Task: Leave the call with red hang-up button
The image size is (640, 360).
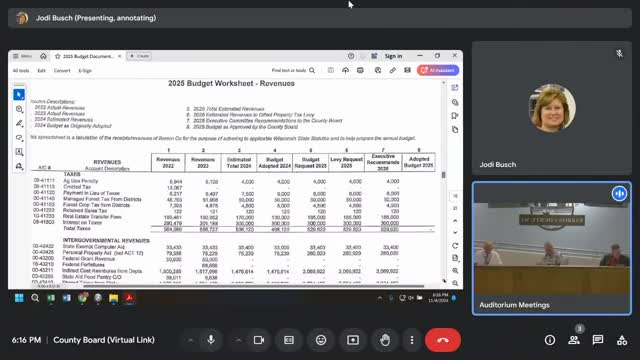Action: 443,340
